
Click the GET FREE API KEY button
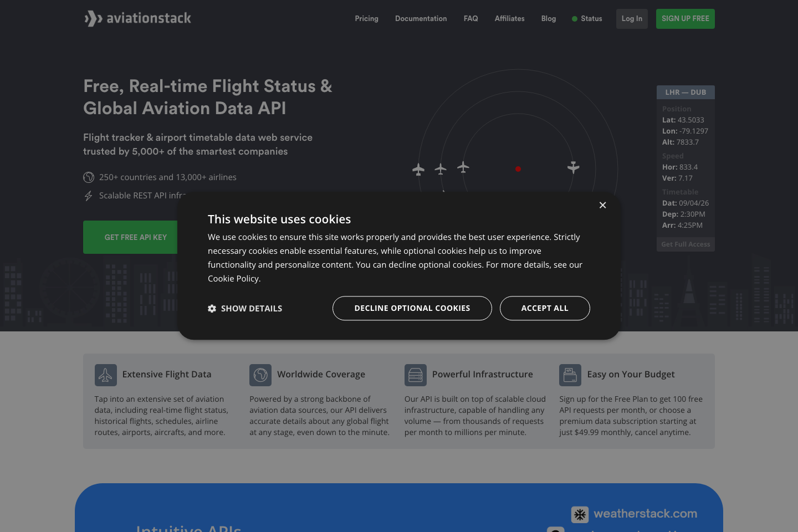[135, 237]
